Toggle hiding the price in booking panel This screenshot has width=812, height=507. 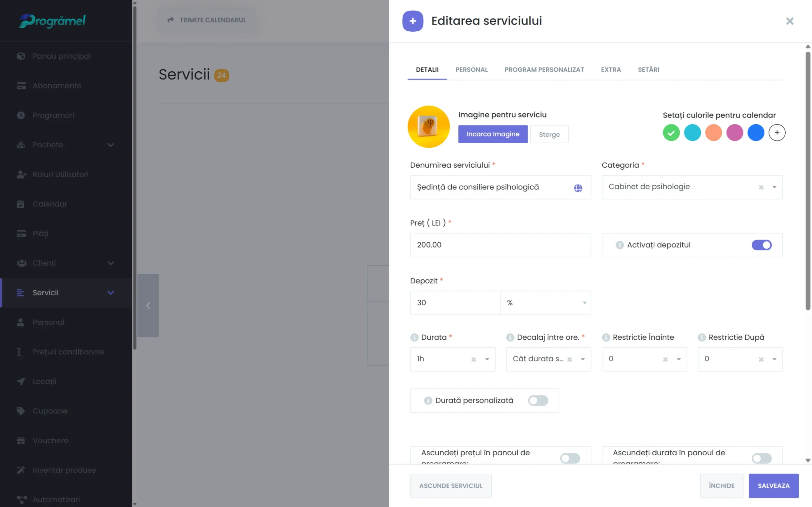coord(570,458)
